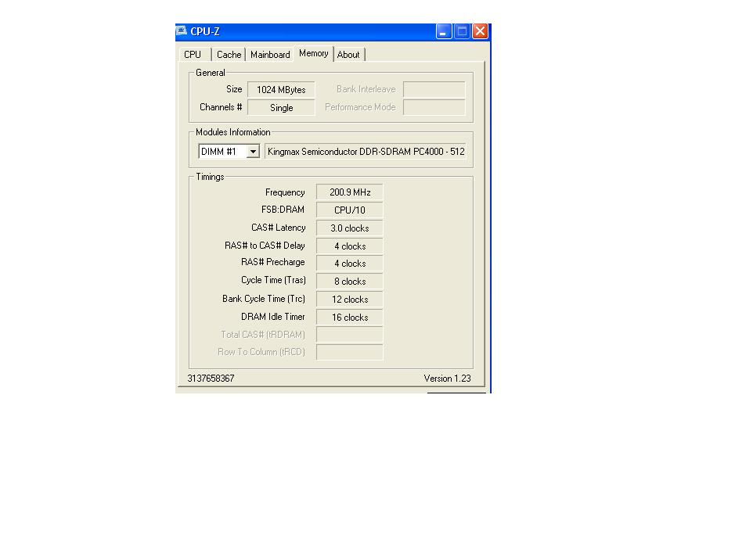Image resolution: width=753 pixels, height=560 pixels.
Task: Click the Bank Cycle Time 12 clocks field
Action: (x=349, y=300)
